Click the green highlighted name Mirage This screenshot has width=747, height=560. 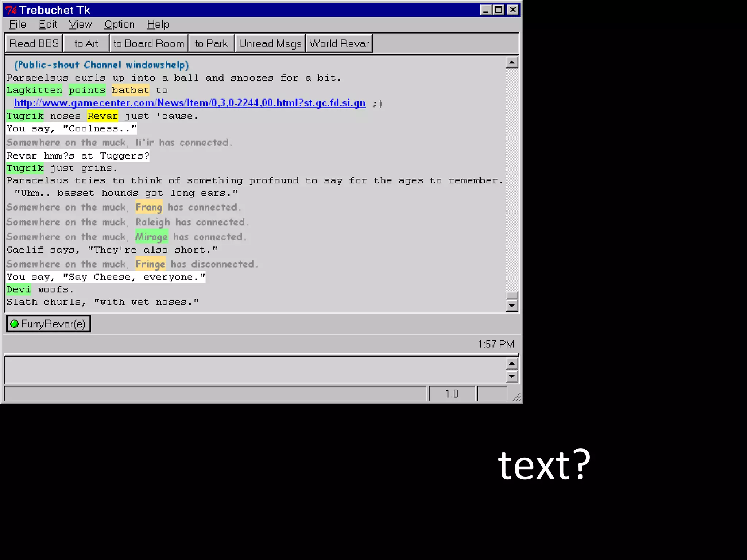151,237
